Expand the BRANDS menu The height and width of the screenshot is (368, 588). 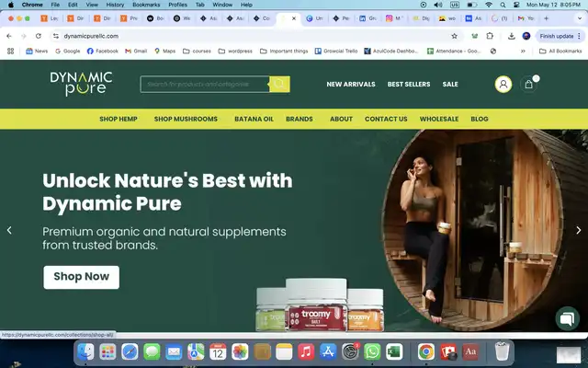click(x=300, y=119)
